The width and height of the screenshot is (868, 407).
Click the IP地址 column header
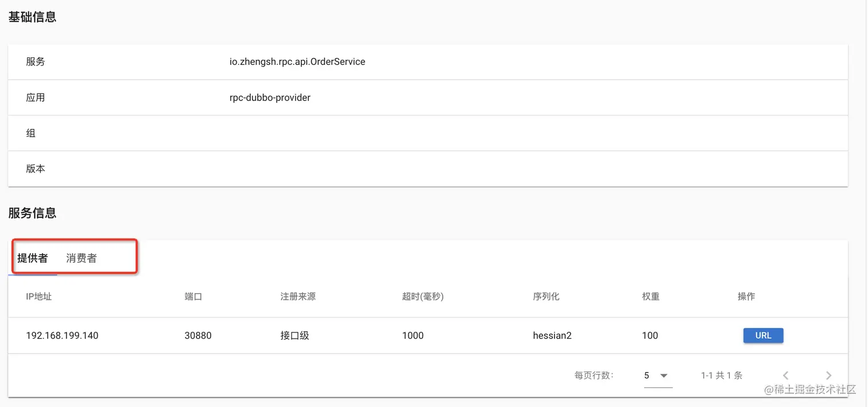[39, 297]
